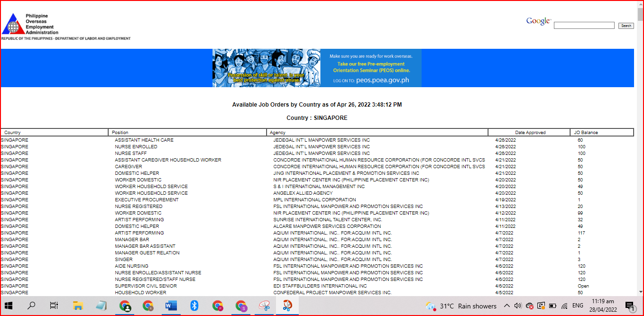Open the sync status tray icon beside OneDrive
Screen dimensions: 644x316
541,306
